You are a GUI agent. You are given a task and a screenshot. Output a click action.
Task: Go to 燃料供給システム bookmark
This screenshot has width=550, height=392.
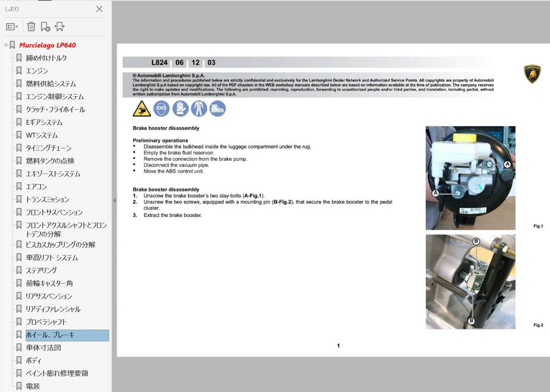[51, 84]
